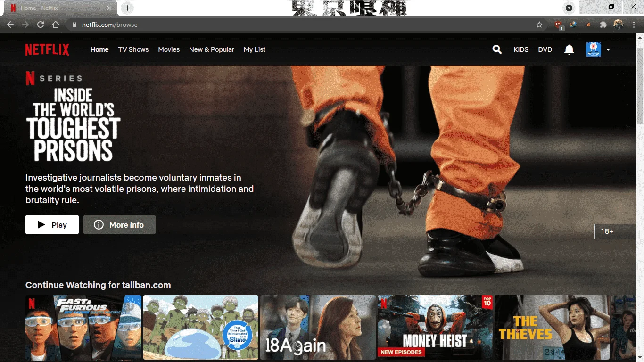644x362 pixels.
Task: Click the blue-orange globe extension icon
Action: (573, 25)
